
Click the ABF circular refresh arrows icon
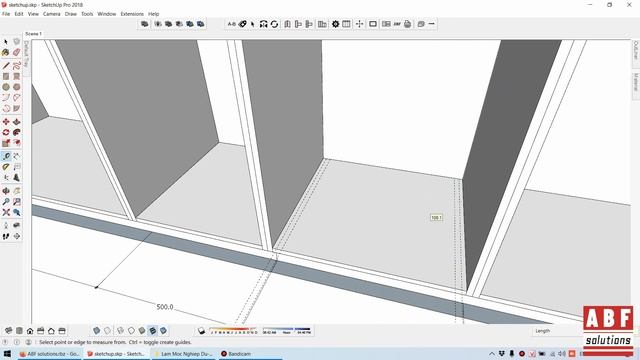(274, 24)
